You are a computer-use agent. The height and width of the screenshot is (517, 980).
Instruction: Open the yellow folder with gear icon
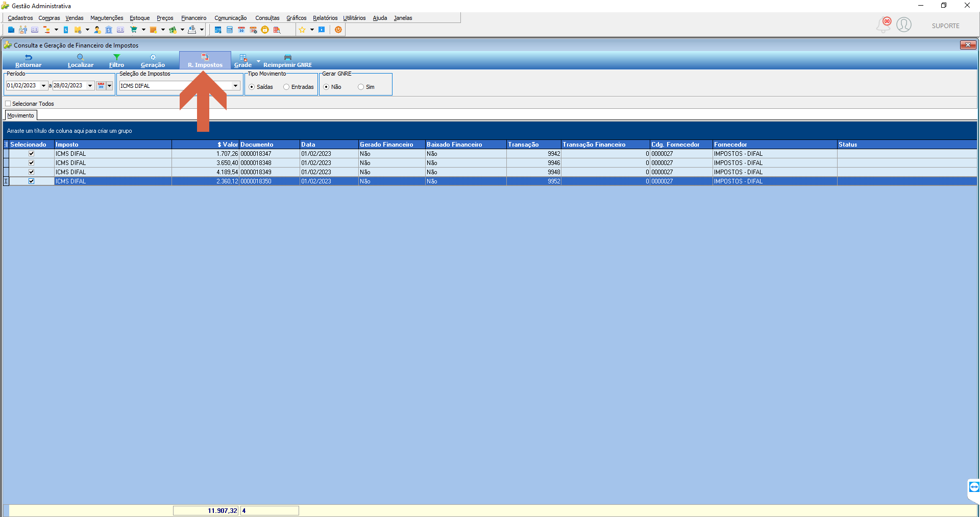[78, 30]
